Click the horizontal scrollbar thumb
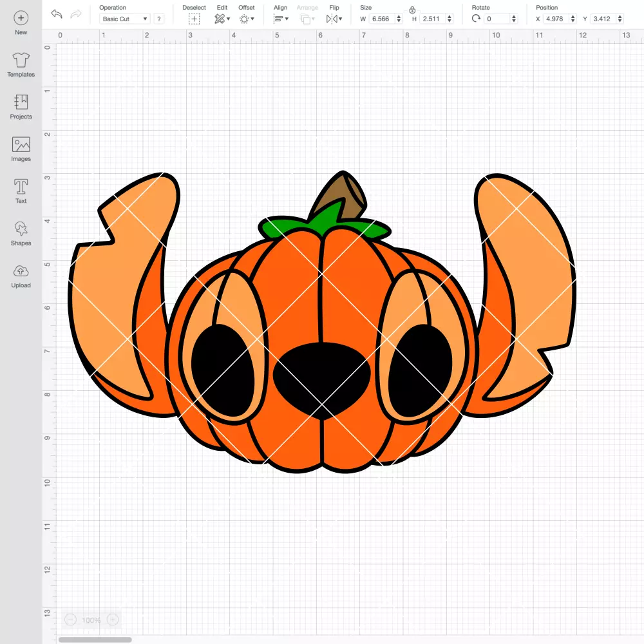Viewport: 644px width, 644px height. 95,639
